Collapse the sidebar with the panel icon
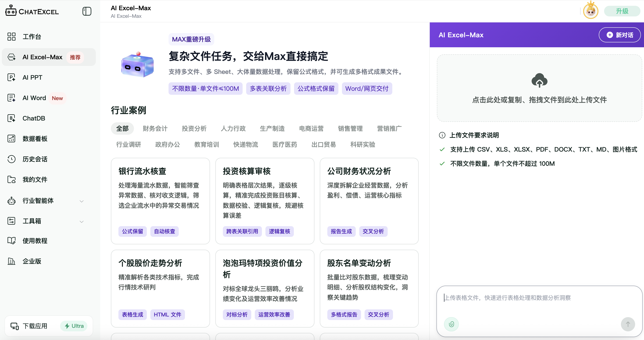Screen dimensions: 644x340 click(x=87, y=11)
